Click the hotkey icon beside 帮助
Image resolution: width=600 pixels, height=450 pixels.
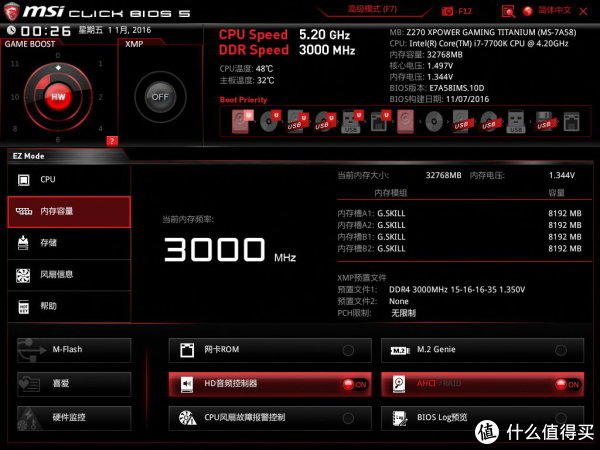coord(24,307)
